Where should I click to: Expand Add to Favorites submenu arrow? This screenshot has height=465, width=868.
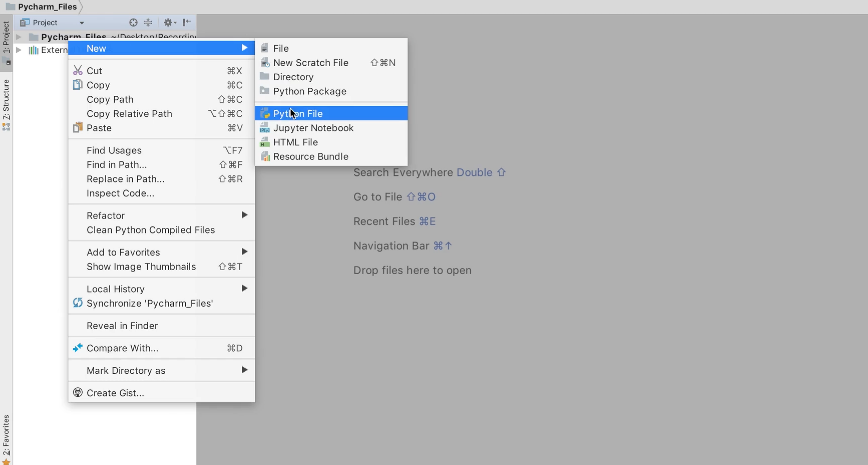click(x=244, y=252)
